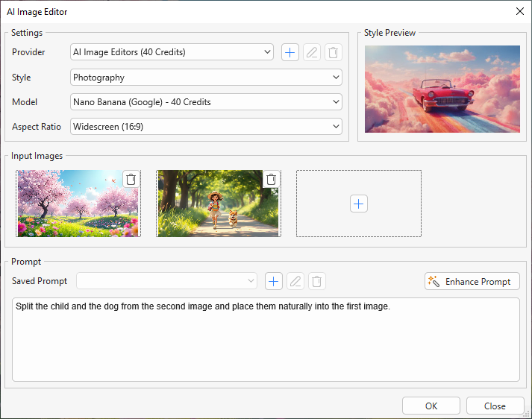The image size is (532, 419).
Task: Select the girl and dog input thumbnail
Action: click(218, 204)
